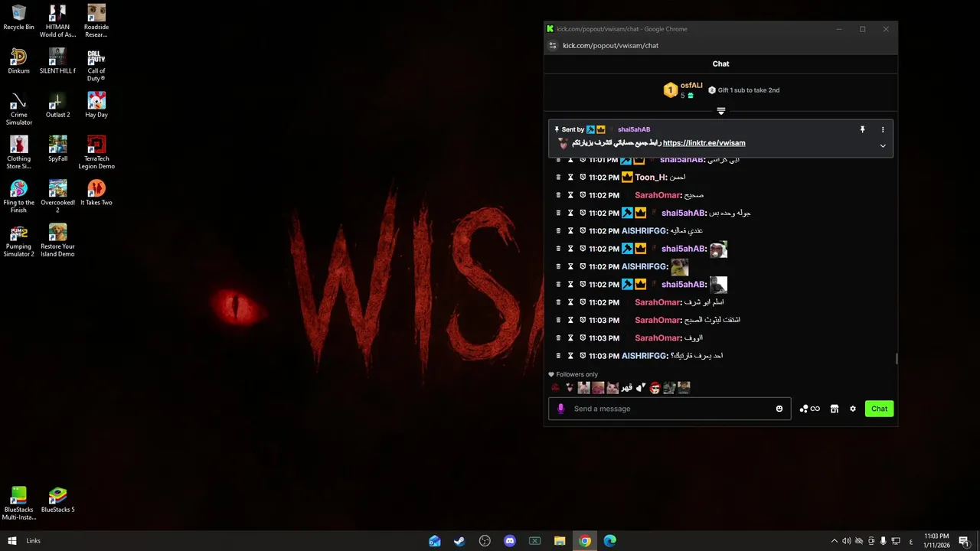Select the It Takes Two desktop icon
This screenshot has width=980, height=551.
[x=96, y=193]
